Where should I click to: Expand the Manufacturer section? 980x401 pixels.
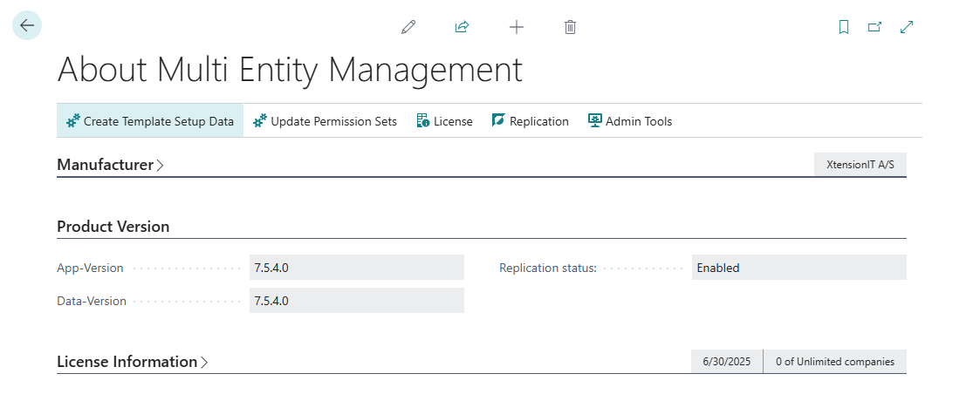110,165
